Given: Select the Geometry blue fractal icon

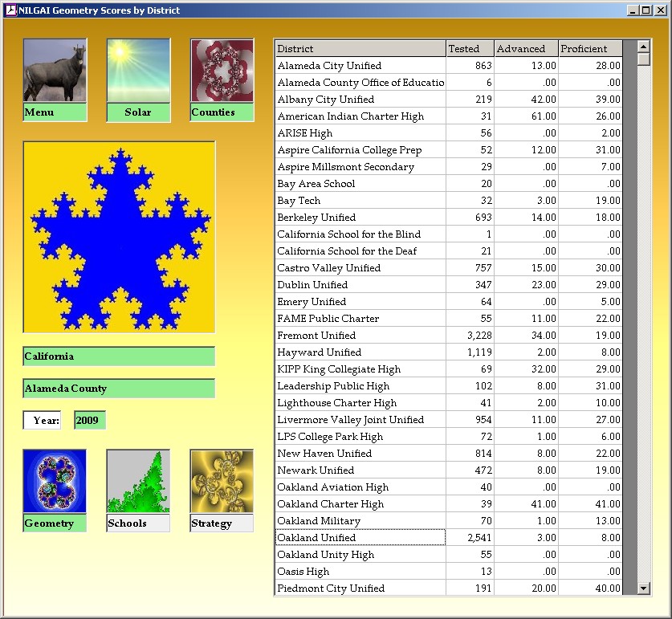Looking at the screenshot, I should pyautogui.click(x=55, y=481).
